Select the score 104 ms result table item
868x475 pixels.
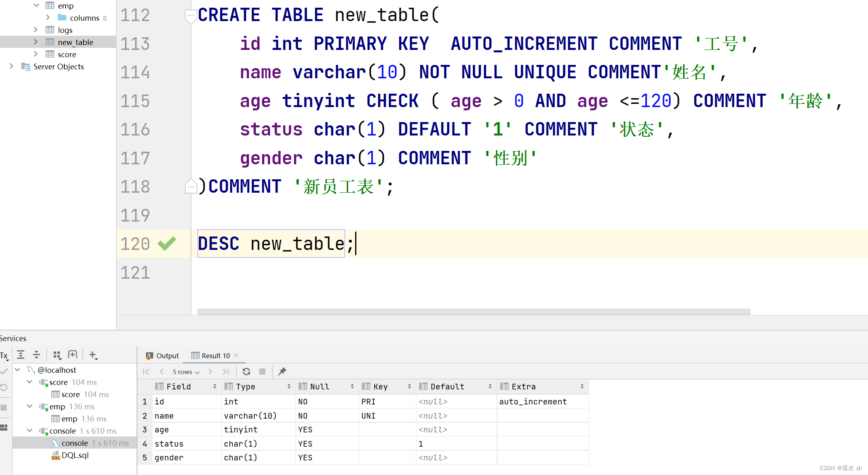coord(80,394)
